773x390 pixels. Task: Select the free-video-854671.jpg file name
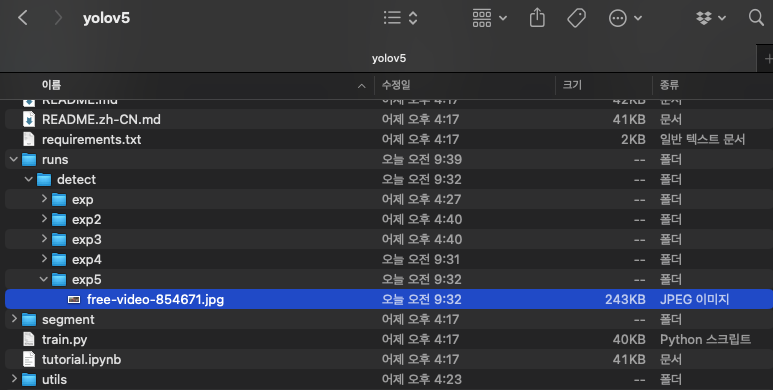pyautogui.click(x=155, y=299)
